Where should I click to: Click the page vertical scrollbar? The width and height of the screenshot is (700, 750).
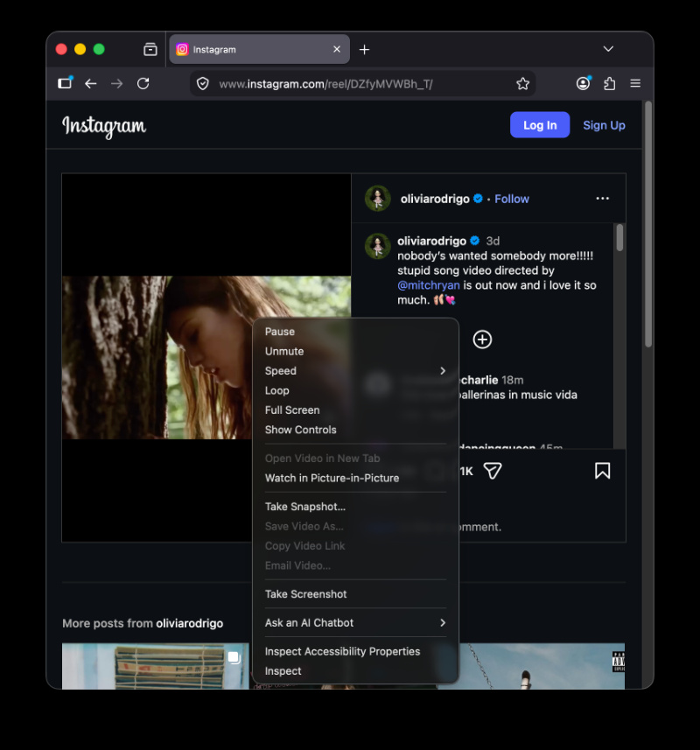click(647, 224)
